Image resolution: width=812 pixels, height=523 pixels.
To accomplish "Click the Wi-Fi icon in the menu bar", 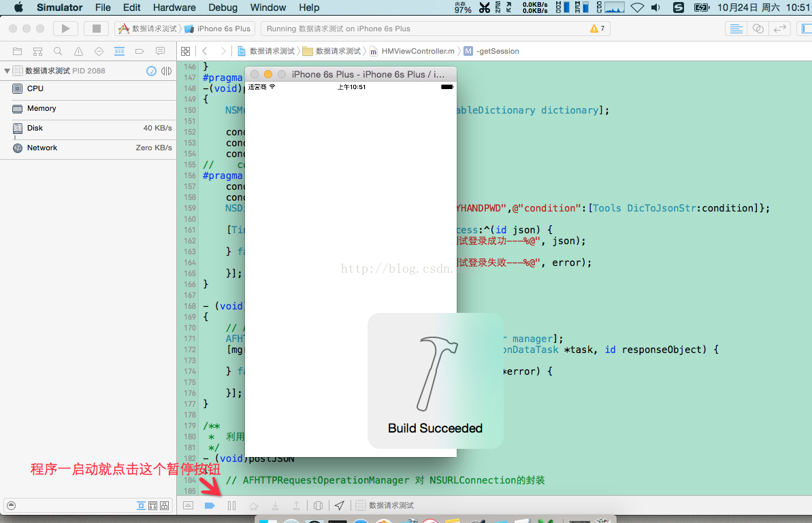I will [x=638, y=7].
